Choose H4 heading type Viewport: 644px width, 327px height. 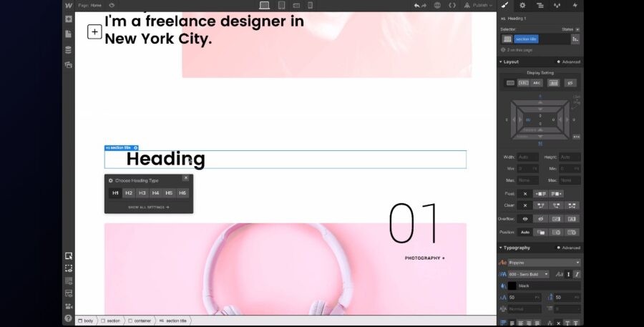pyautogui.click(x=156, y=193)
